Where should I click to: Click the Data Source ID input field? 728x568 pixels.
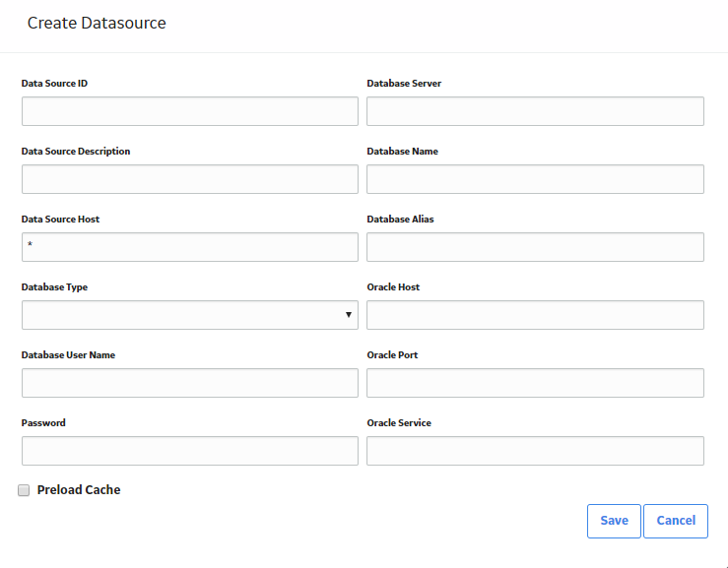[x=190, y=111]
